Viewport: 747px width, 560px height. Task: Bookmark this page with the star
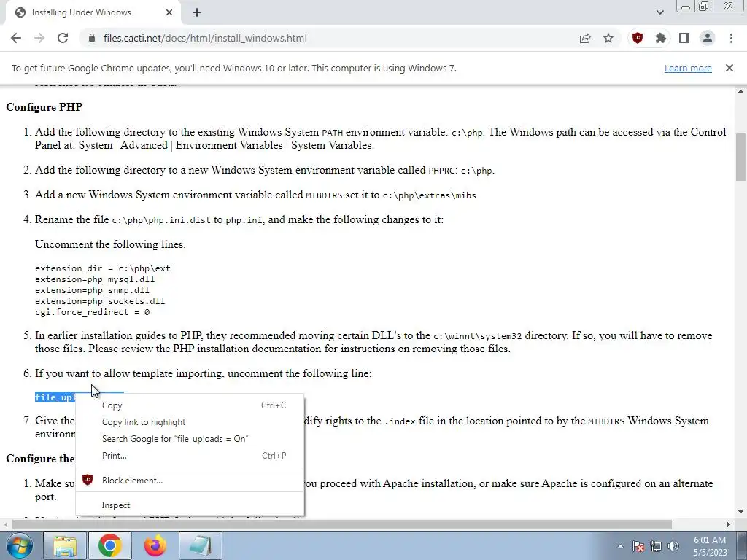[x=608, y=38]
